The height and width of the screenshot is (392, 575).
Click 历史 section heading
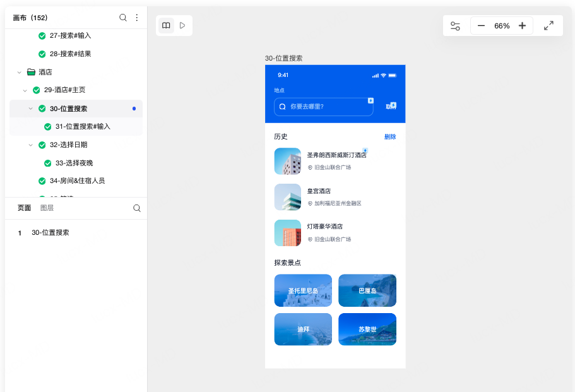point(280,137)
